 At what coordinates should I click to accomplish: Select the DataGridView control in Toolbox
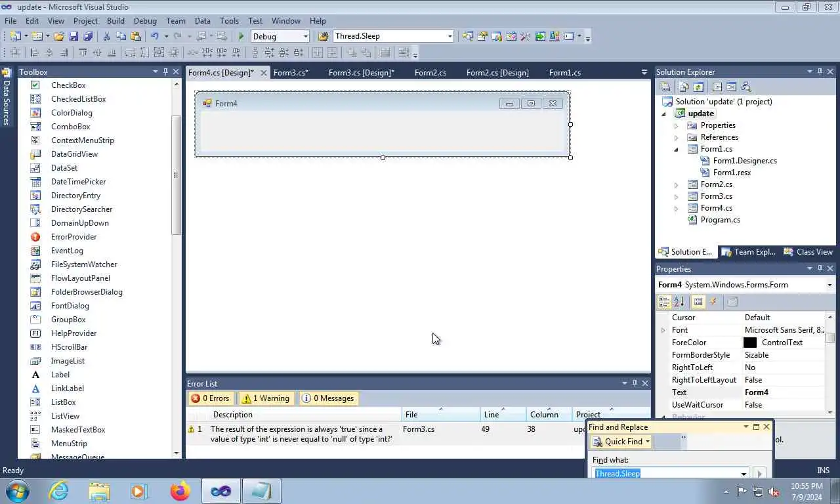pyautogui.click(x=74, y=154)
